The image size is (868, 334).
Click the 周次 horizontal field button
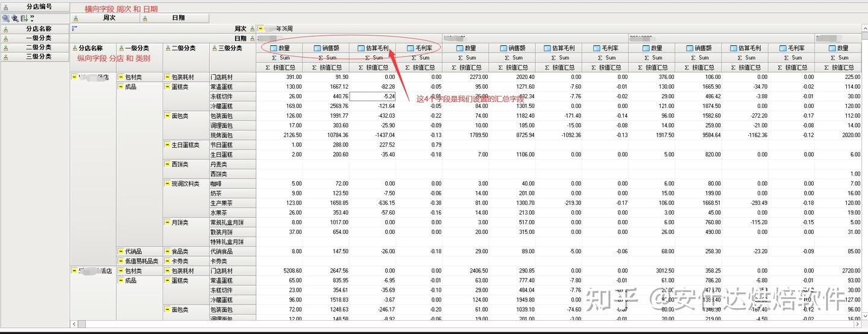pos(105,19)
